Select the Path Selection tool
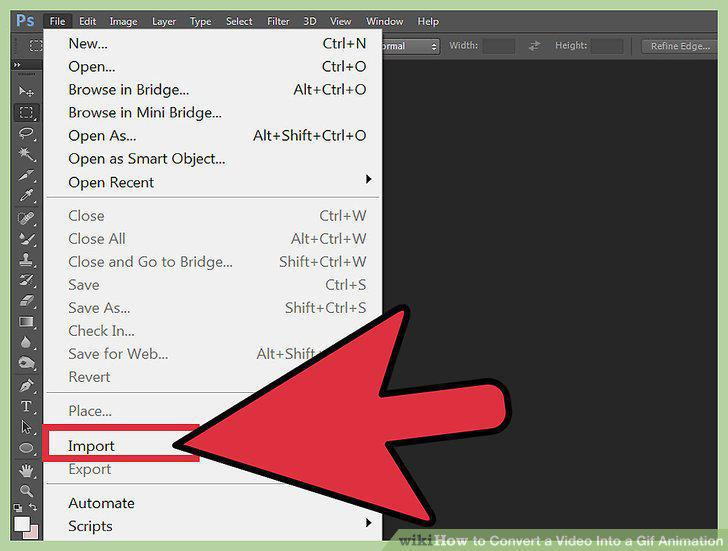Screen dimensions: 728x551 [26, 427]
